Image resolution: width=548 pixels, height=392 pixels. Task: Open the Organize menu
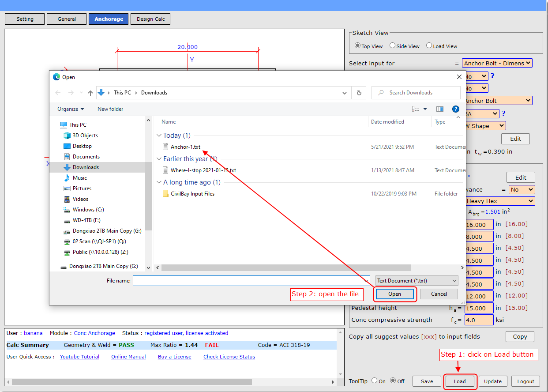point(70,109)
